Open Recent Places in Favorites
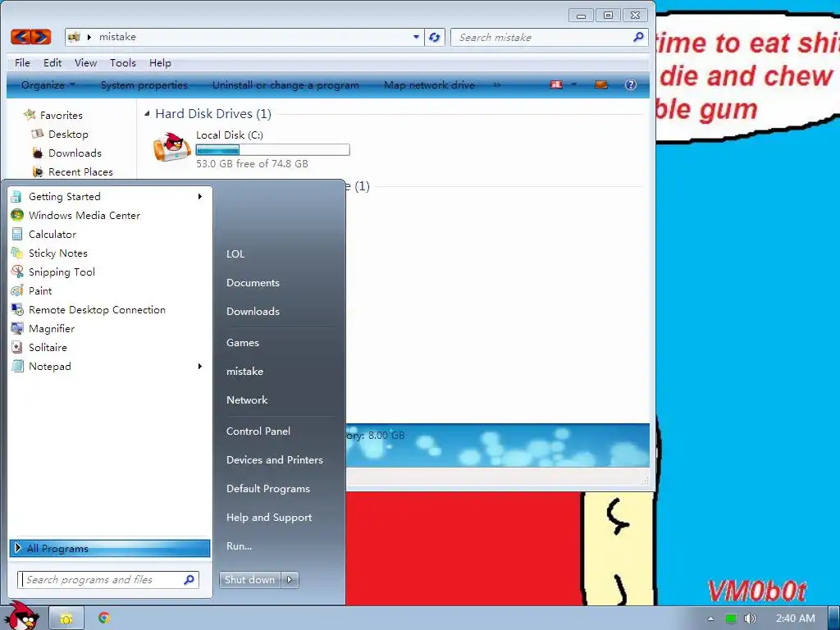Image resolution: width=840 pixels, height=630 pixels. 80,172
